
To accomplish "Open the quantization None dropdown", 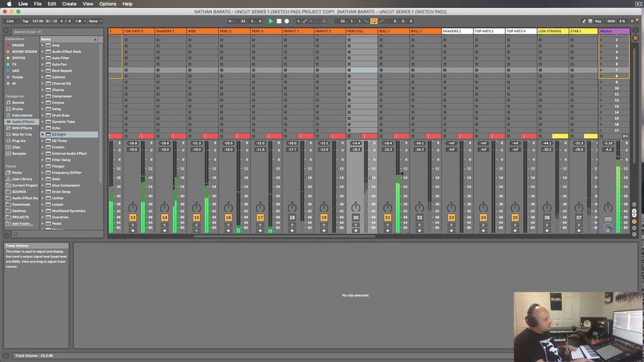I will click(95, 21).
